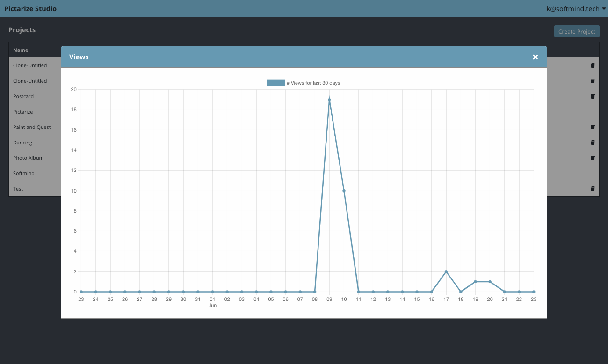
Task: Click trash icon in Photo Album row
Action: (x=593, y=158)
